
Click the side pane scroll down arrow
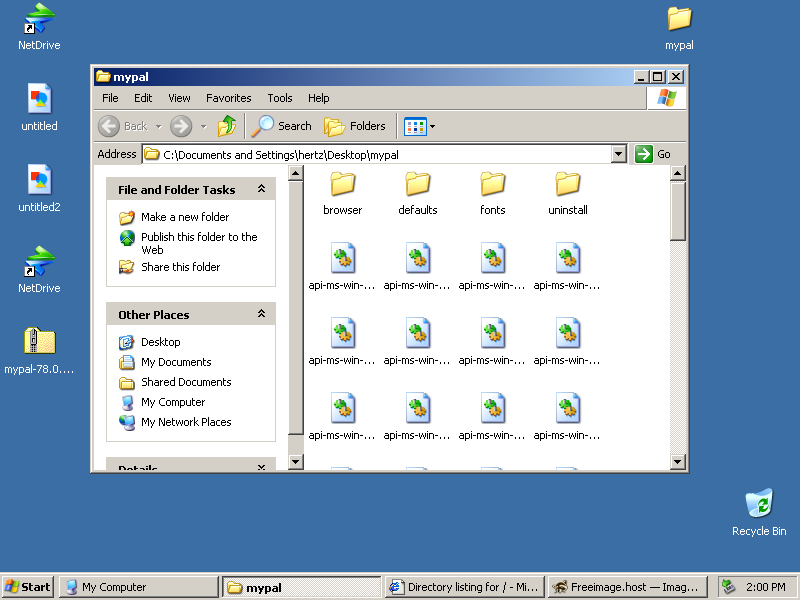(x=295, y=462)
